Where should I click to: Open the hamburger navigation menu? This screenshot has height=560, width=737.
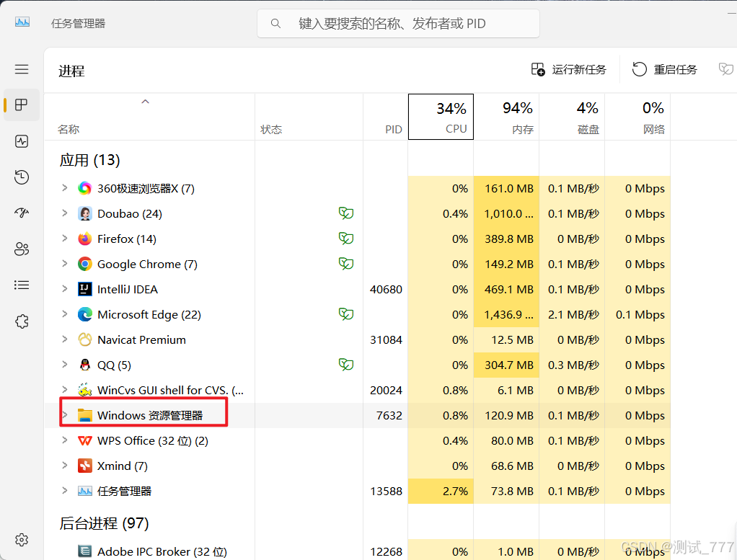point(22,69)
